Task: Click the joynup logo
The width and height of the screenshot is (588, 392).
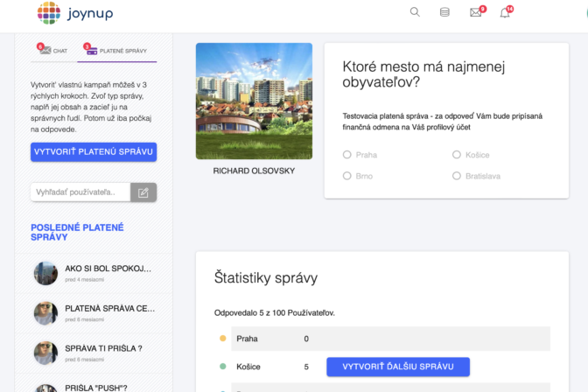Action: pos(75,13)
